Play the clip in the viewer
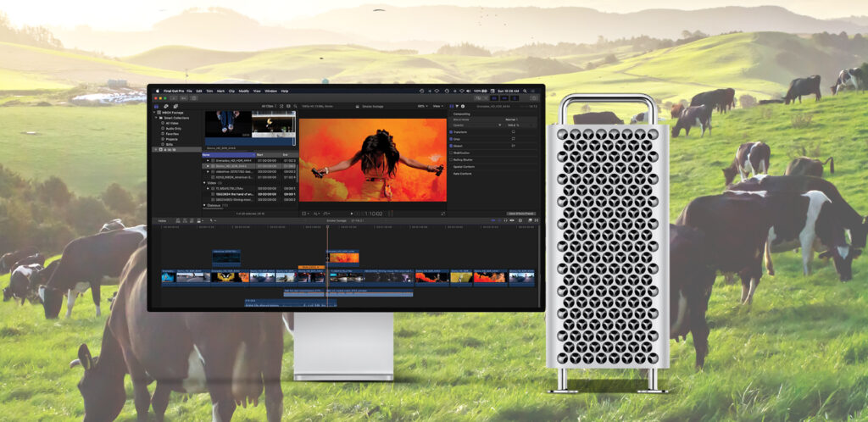Viewport: 868px width, 422px height. [352, 214]
